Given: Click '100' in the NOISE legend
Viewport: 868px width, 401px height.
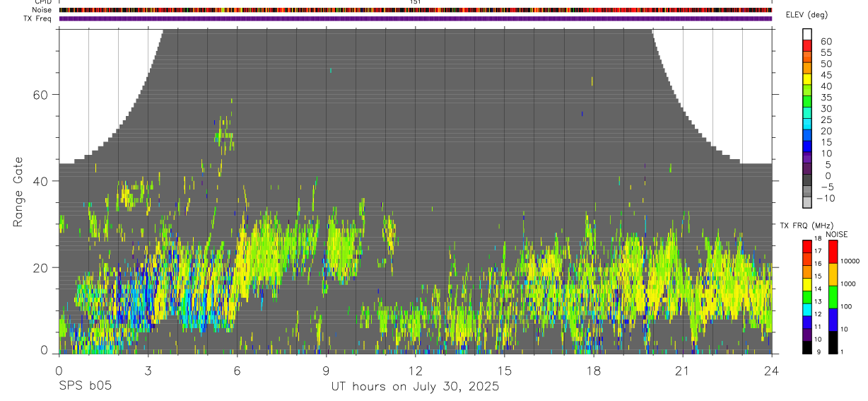Looking at the screenshot, I should click(847, 306).
